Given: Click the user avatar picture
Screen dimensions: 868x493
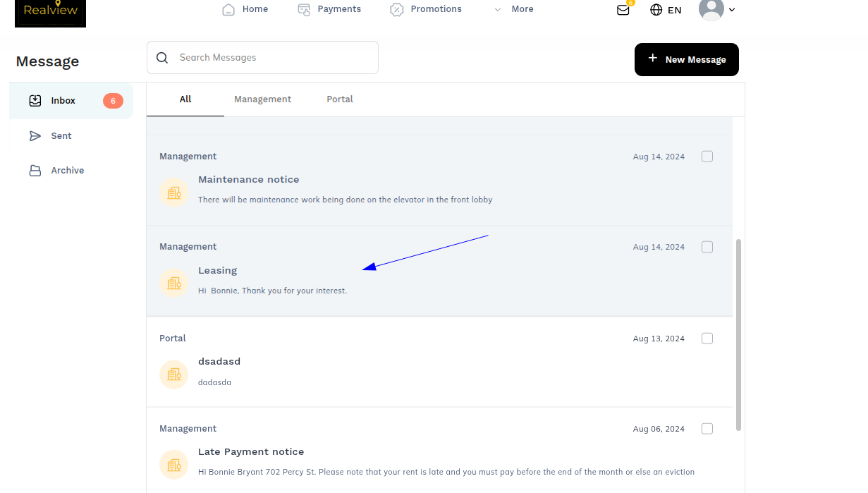Looking at the screenshot, I should click(x=711, y=9).
